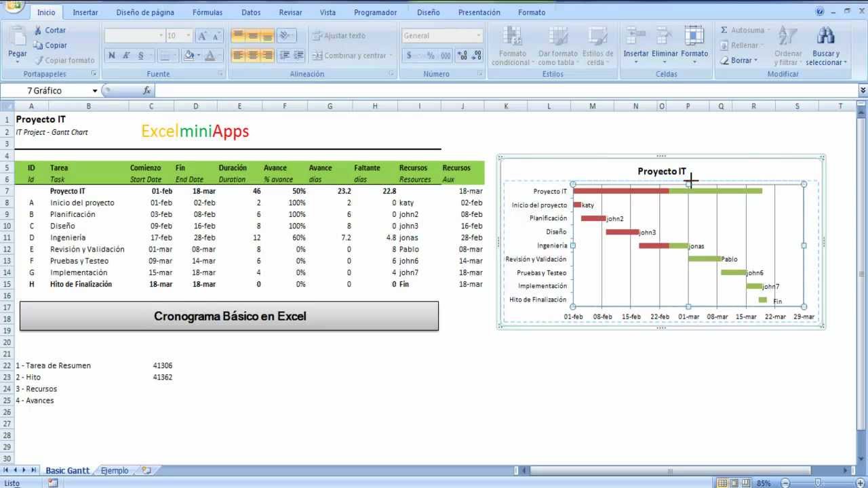Click the thousands separator 000 button
868x488 pixels.
click(x=446, y=56)
